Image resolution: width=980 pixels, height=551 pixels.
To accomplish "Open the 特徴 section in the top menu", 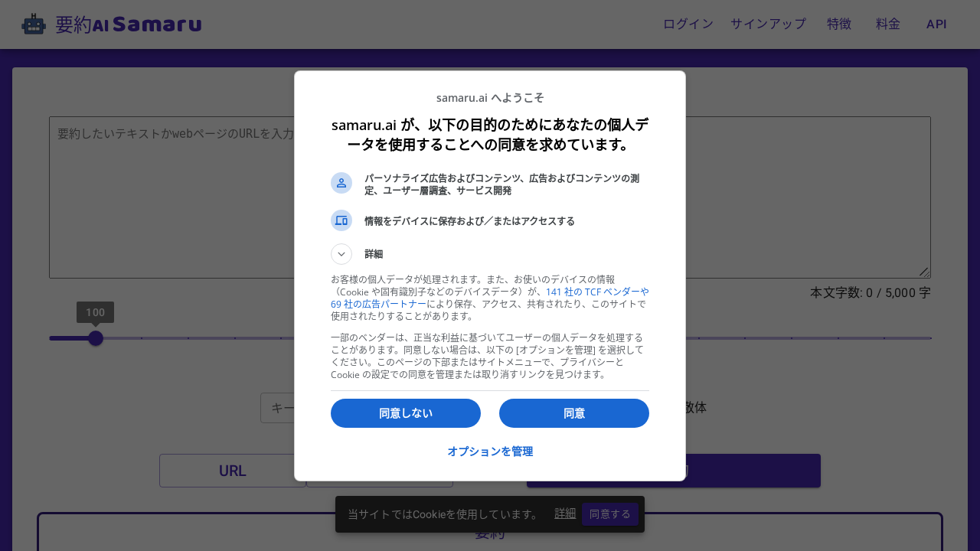I will pos(838,24).
